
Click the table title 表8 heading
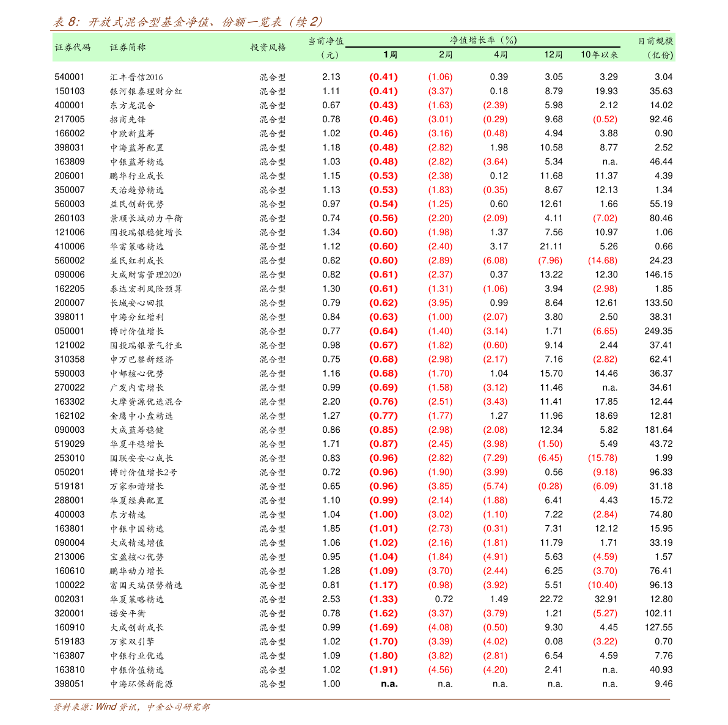[188, 22]
